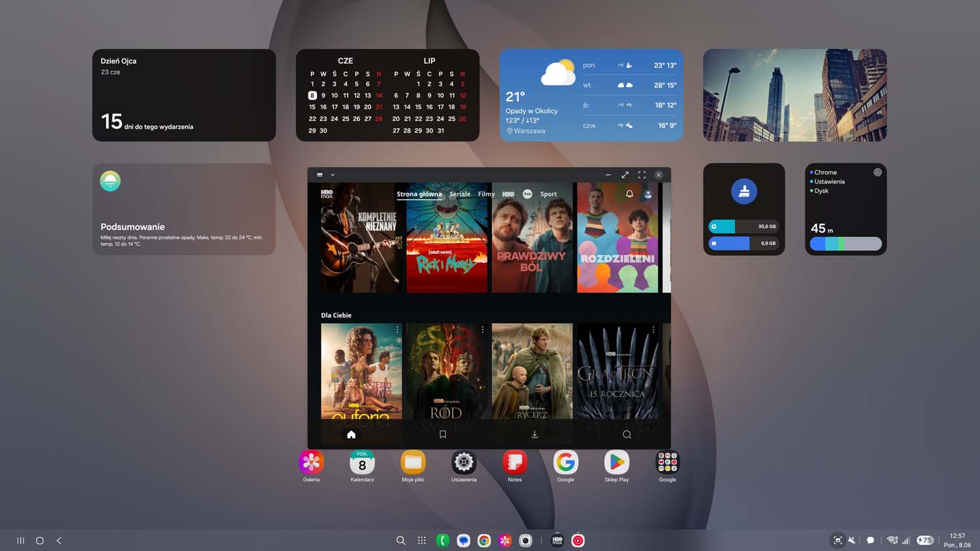Open the recents navigation button
This screenshot has height=551, width=980.
20,541
